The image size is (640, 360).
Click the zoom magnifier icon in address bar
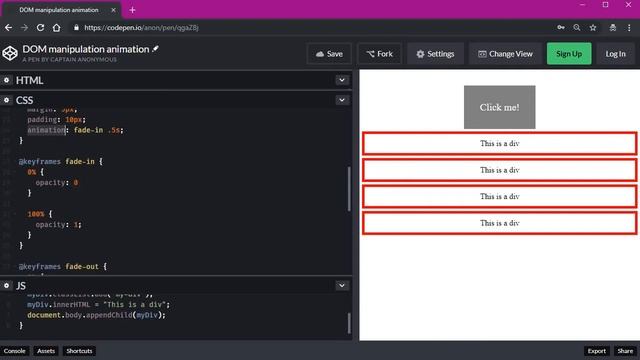pyautogui.click(x=577, y=28)
